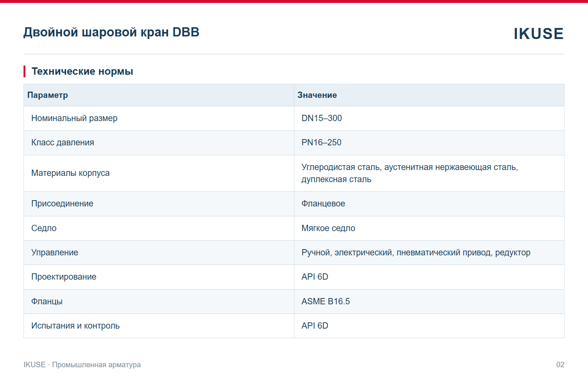Click the 'Фланцы' cell

(159, 302)
